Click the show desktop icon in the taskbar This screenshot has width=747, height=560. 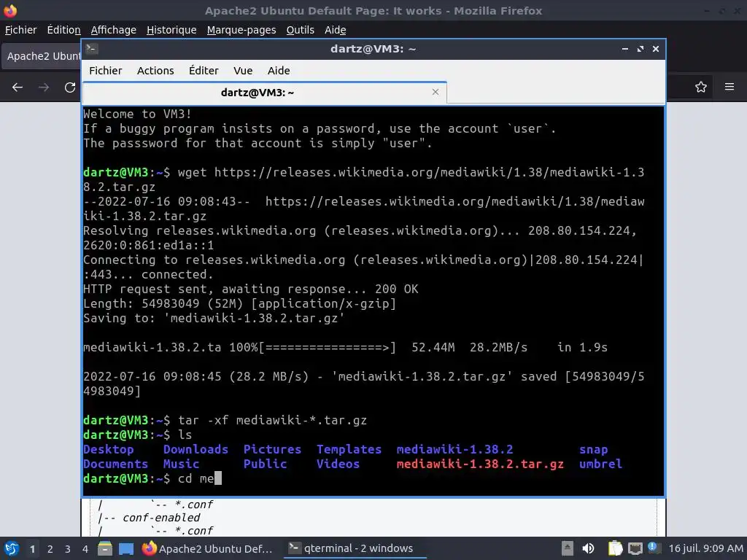(x=126, y=549)
